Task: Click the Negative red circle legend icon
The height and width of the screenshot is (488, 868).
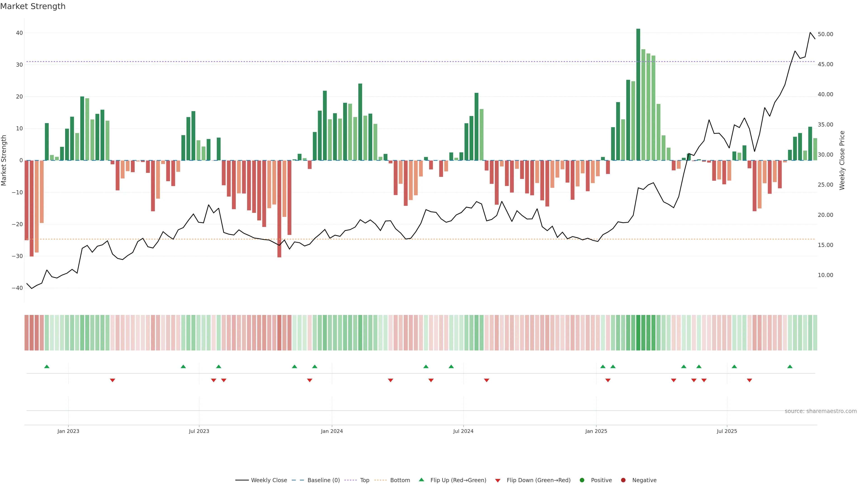Action: coord(623,480)
